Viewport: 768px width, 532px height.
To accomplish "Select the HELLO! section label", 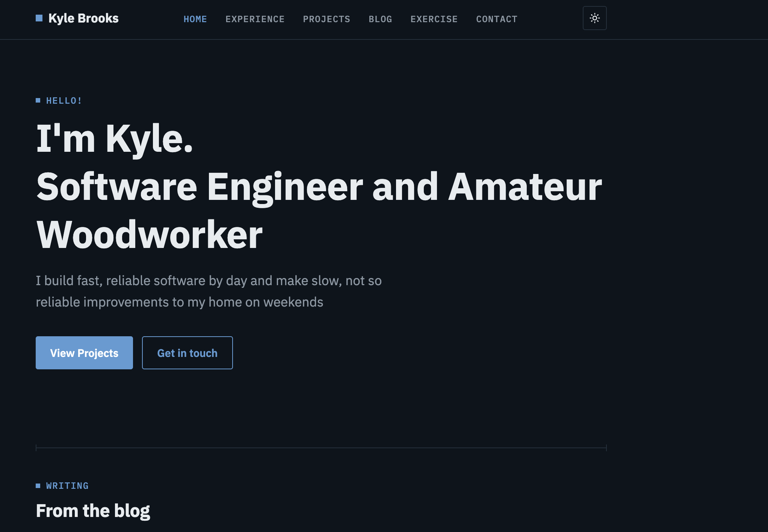I will coord(64,101).
